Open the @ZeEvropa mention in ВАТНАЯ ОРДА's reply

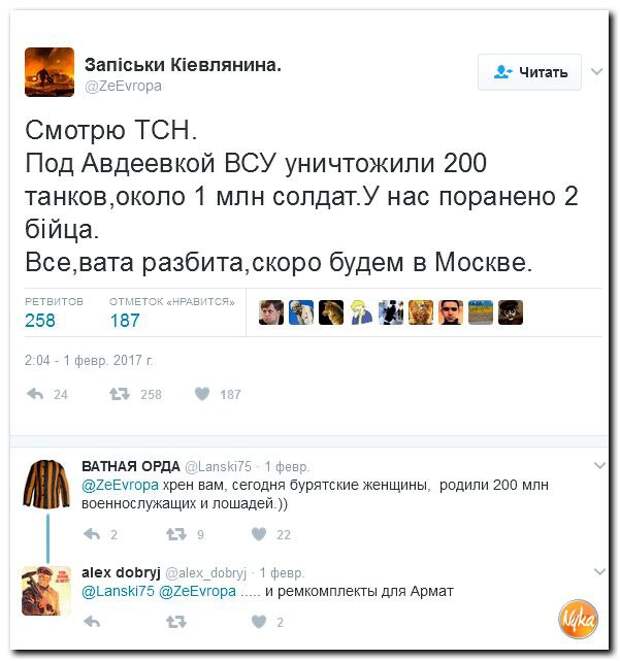click(120, 485)
